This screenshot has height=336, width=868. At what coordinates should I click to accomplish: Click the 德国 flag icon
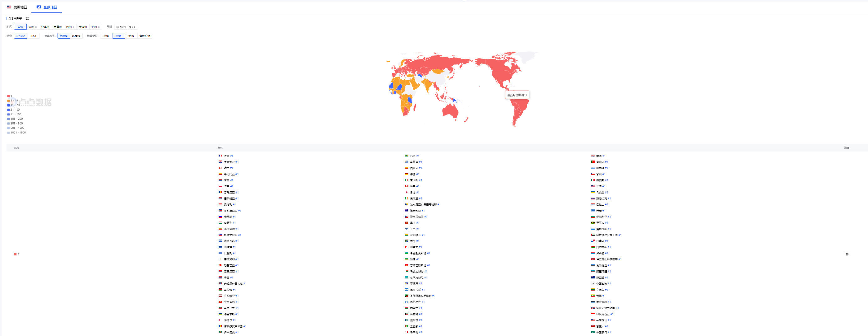[x=406, y=174]
